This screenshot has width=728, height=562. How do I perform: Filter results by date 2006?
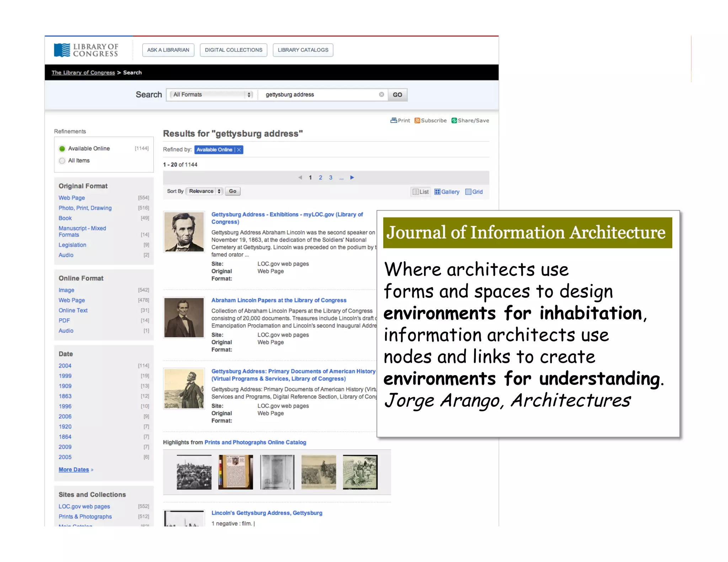(65, 416)
